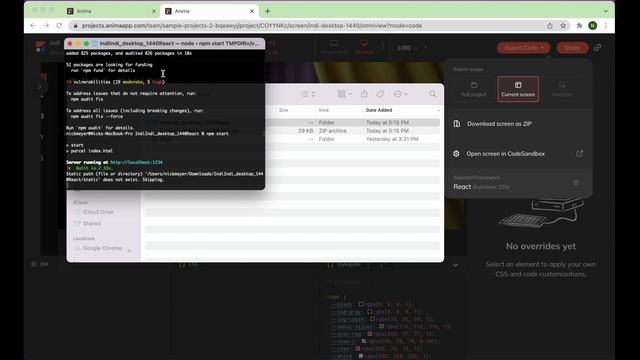
Task: Click the Selected Framework React row
Action: tap(518, 183)
